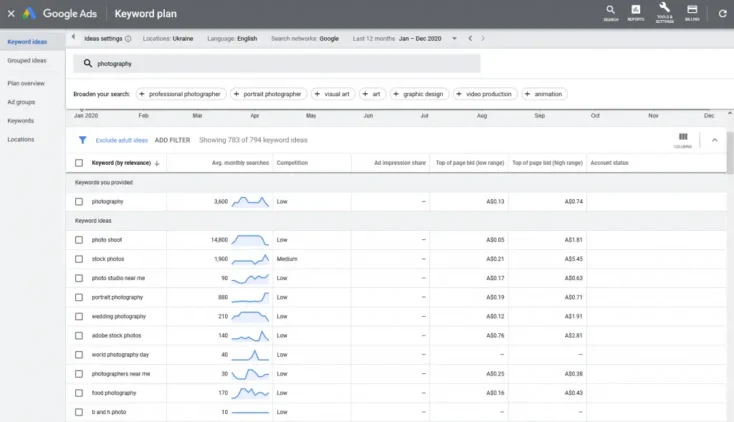This screenshot has height=422, width=734.
Task: Add 'portrait photographer' suggestion
Action: tap(269, 94)
